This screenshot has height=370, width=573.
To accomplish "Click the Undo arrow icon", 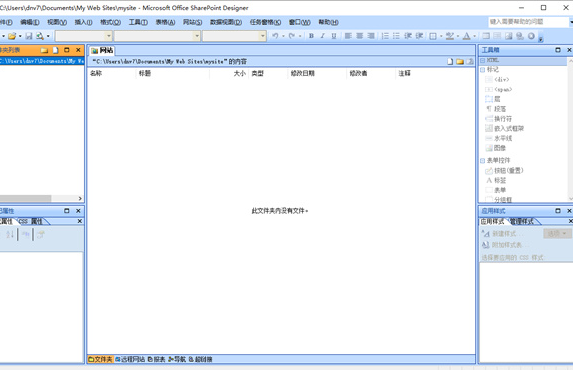I will click(x=275, y=36).
